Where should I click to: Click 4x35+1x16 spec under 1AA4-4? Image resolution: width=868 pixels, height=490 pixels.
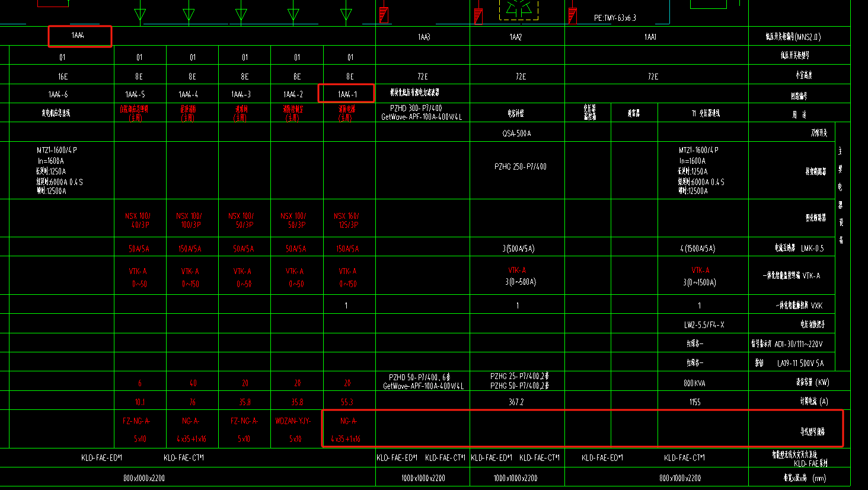(x=192, y=439)
